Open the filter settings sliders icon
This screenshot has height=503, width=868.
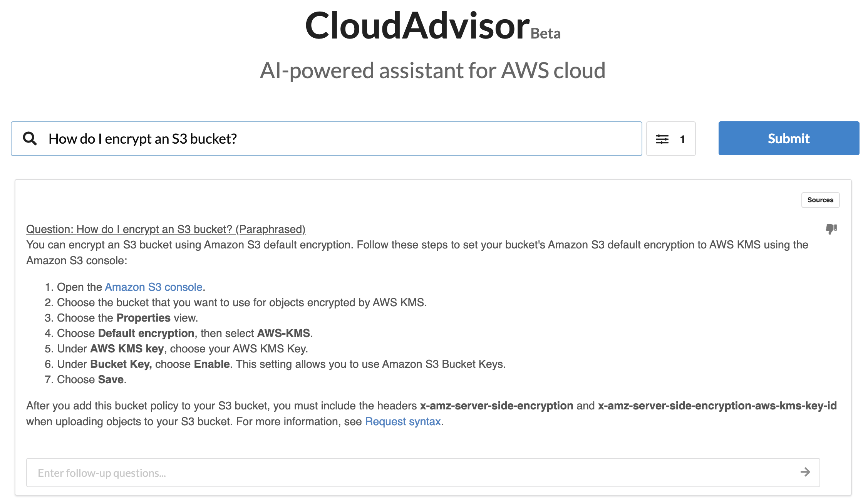point(662,139)
